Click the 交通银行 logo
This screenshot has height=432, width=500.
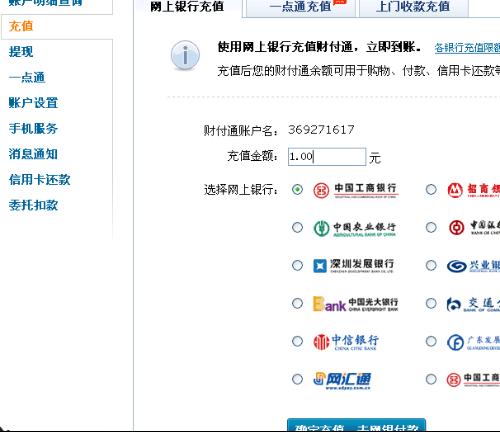point(473,304)
